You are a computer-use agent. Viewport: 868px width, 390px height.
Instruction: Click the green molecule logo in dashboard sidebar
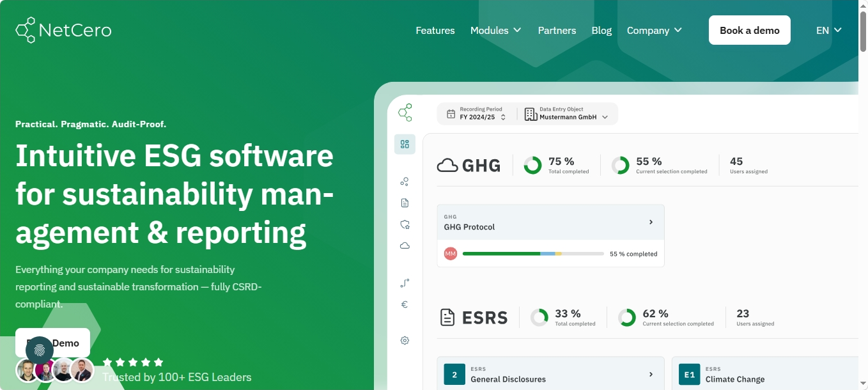[x=405, y=113]
